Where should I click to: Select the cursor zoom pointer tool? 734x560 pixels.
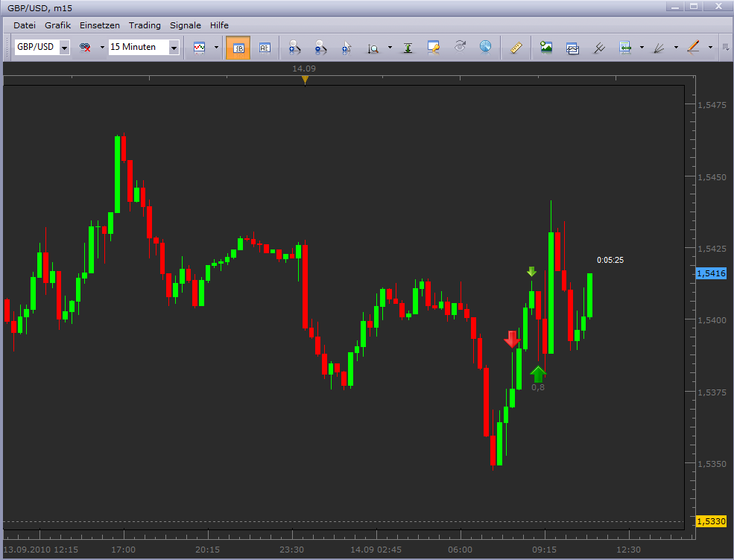pos(347,48)
